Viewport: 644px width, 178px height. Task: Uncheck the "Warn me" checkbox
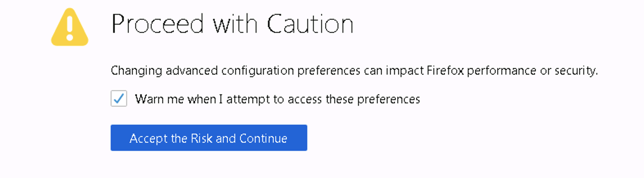click(119, 99)
